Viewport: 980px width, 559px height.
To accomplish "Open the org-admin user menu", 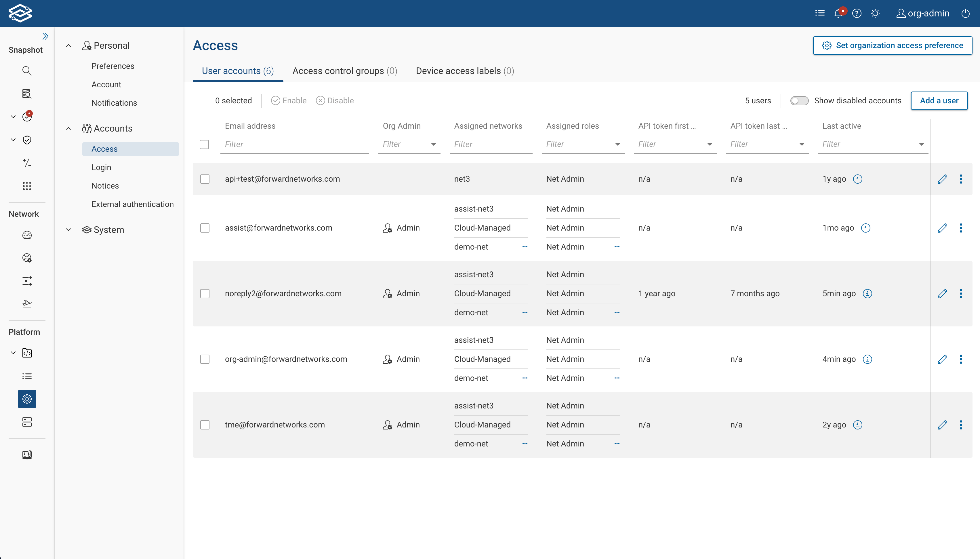I will tap(922, 14).
